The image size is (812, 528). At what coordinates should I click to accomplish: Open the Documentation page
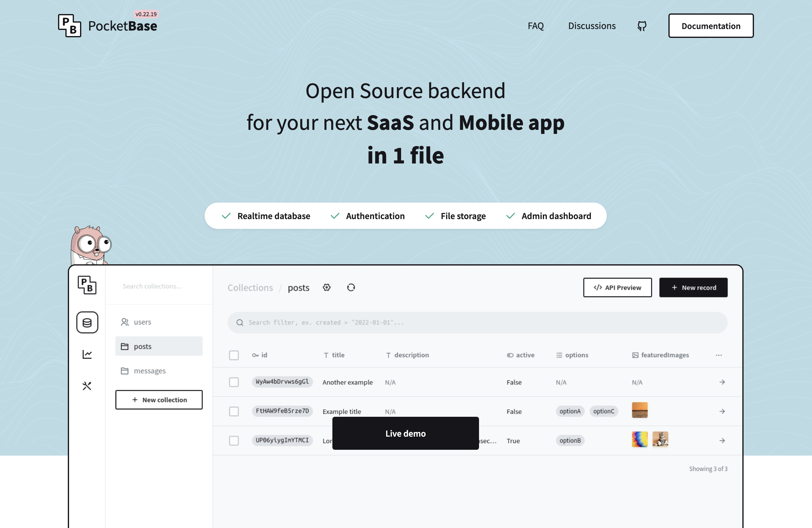[x=711, y=26]
